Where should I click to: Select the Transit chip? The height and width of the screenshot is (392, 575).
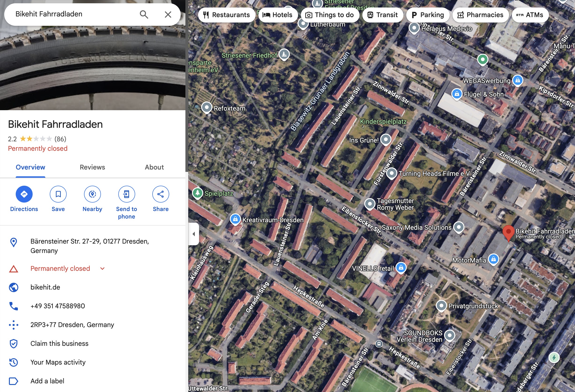coord(383,15)
